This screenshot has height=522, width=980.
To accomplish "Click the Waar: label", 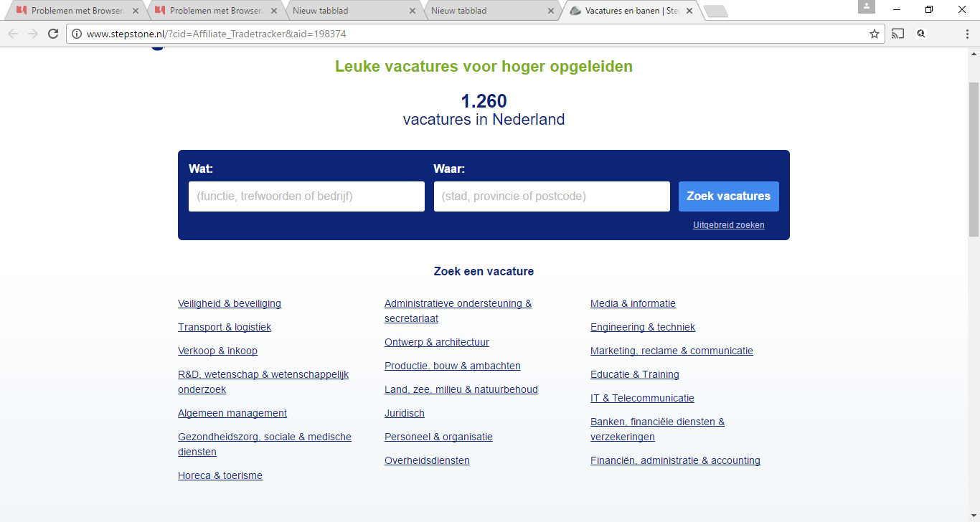I will [x=449, y=169].
